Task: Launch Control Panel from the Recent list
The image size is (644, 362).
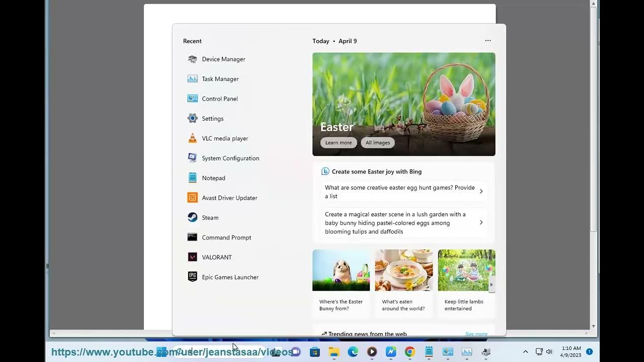Action: click(x=213, y=99)
